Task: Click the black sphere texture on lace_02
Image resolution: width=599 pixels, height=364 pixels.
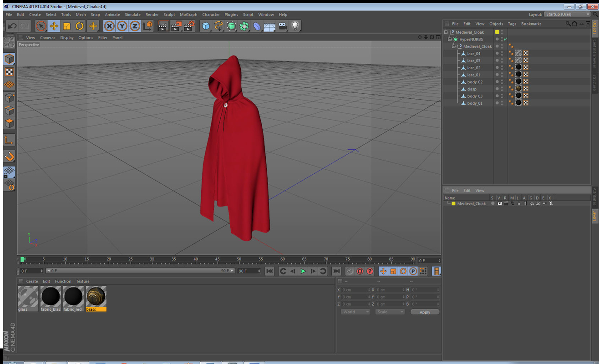Action: (x=518, y=67)
